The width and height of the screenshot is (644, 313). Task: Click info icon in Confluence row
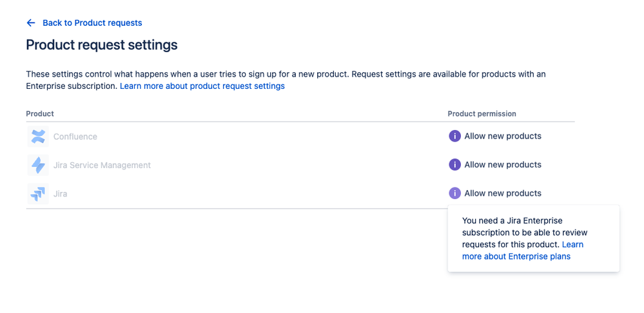click(x=454, y=136)
